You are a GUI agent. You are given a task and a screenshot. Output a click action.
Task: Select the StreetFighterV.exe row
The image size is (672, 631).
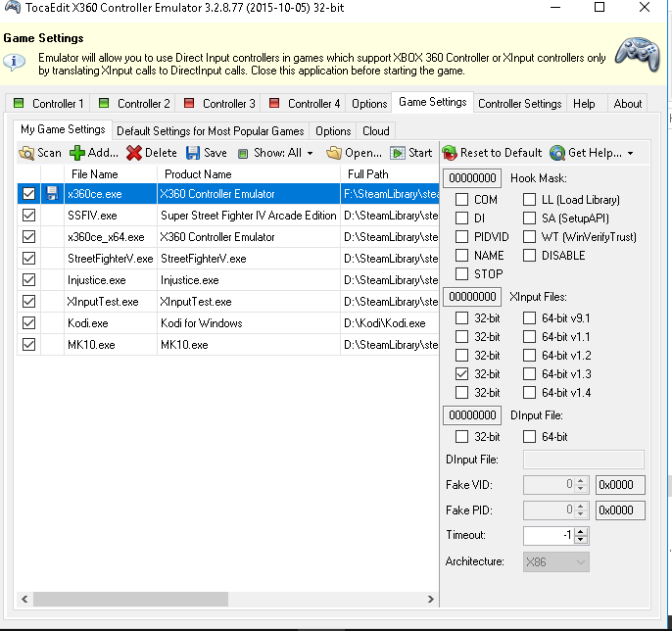tap(228, 258)
